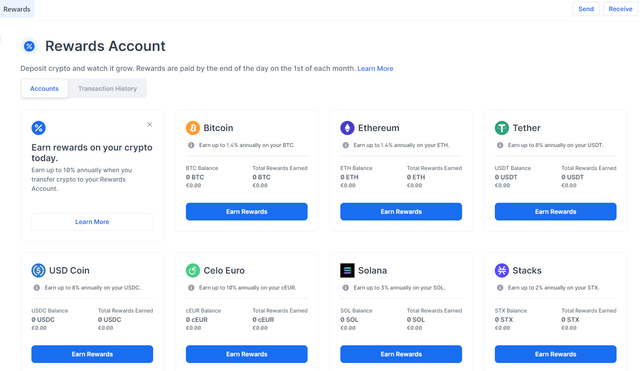The width and height of the screenshot is (640, 371).
Task: Click Earn Rewards for Celo Euro
Action: tap(247, 354)
